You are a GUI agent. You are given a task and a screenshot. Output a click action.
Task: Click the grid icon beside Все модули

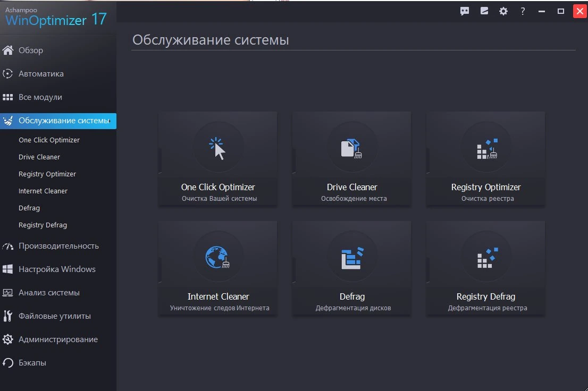tap(8, 97)
